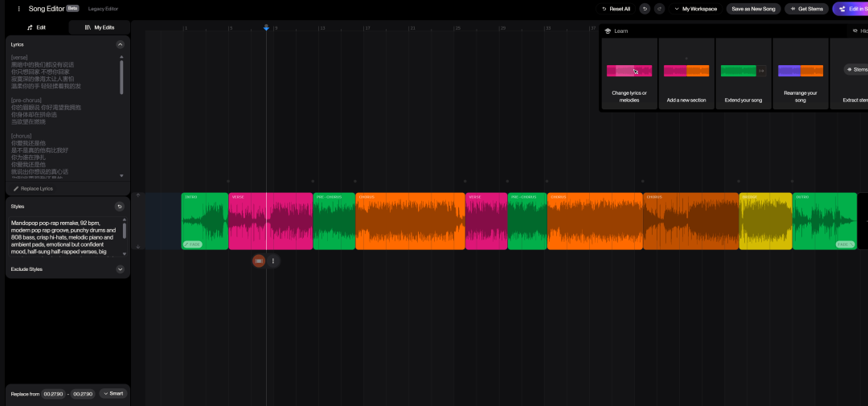
Task: Collapse the Lyrics section
Action: pyautogui.click(x=120, y=45)
